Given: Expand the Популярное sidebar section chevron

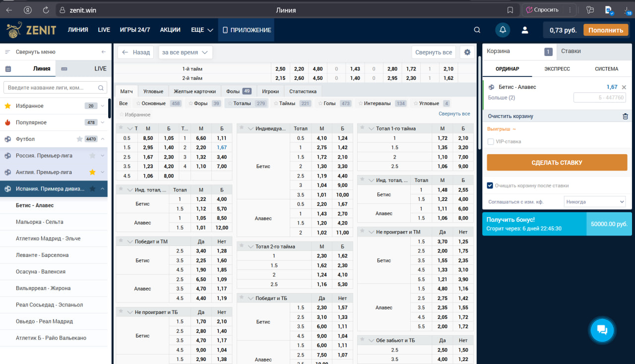Looking at the screenshot, I should point(103,122).
